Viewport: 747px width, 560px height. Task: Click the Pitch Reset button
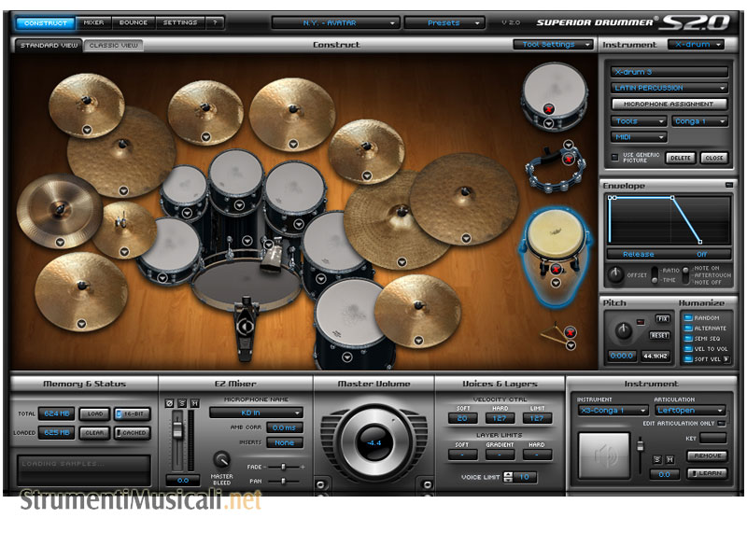click(x=659, y=335)
